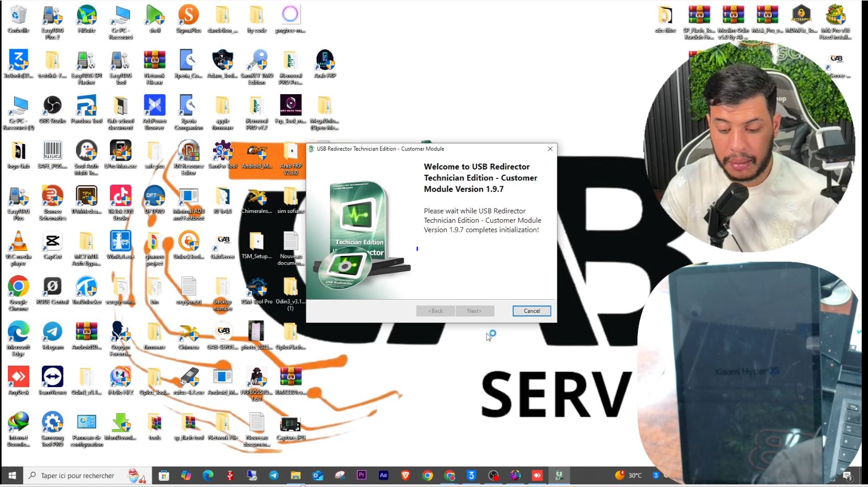Select the WinRaR.exe desktop icon
The height and width of the screenshot is (487, 868).
click(x=120, y=245)
